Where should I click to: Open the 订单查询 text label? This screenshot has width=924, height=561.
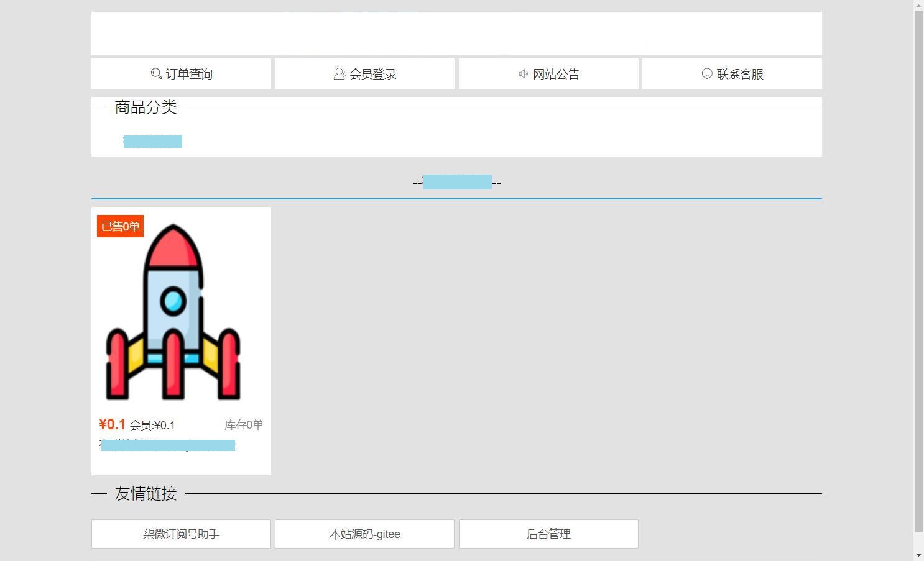tap(189, 74)
